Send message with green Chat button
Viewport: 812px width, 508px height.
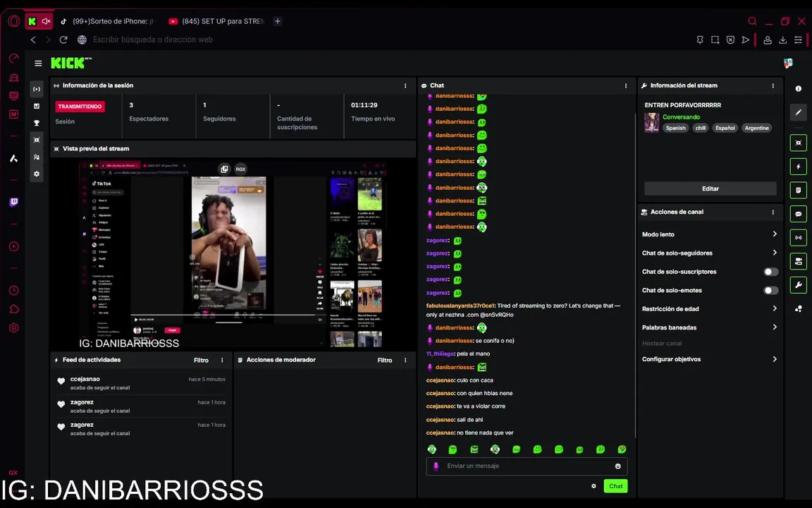(x=615, y=485)
